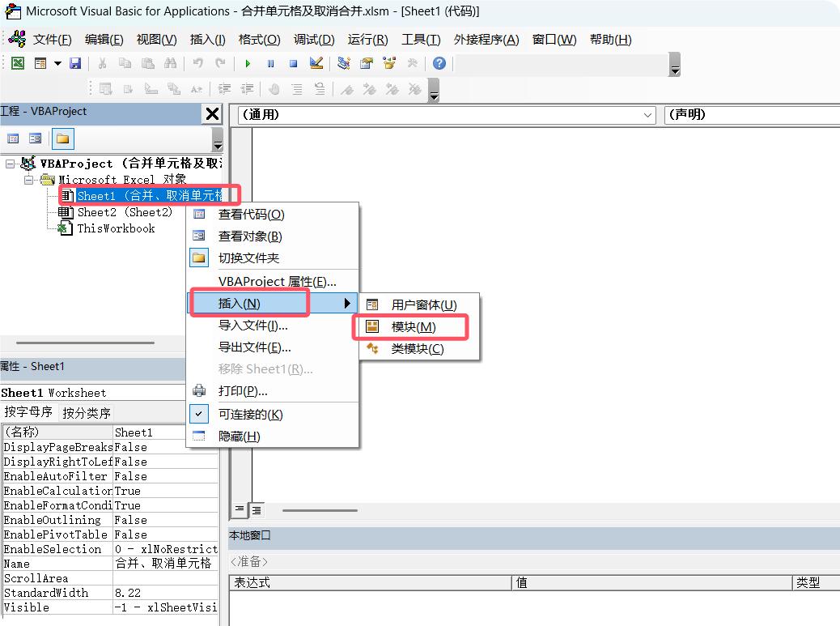Switch to 按分类序 properties tab
Viewport: 840px width, 626px height.
[87, 413]
